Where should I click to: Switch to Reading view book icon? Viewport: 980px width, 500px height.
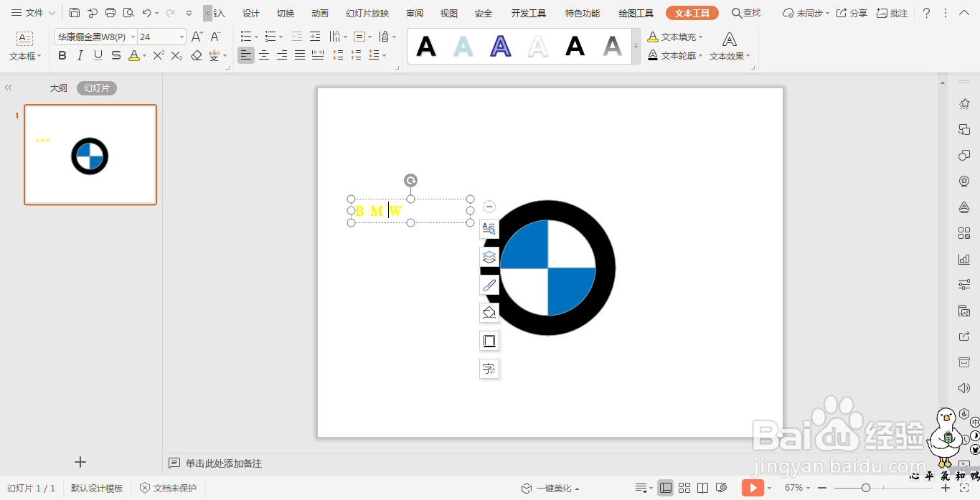[703, 488]
